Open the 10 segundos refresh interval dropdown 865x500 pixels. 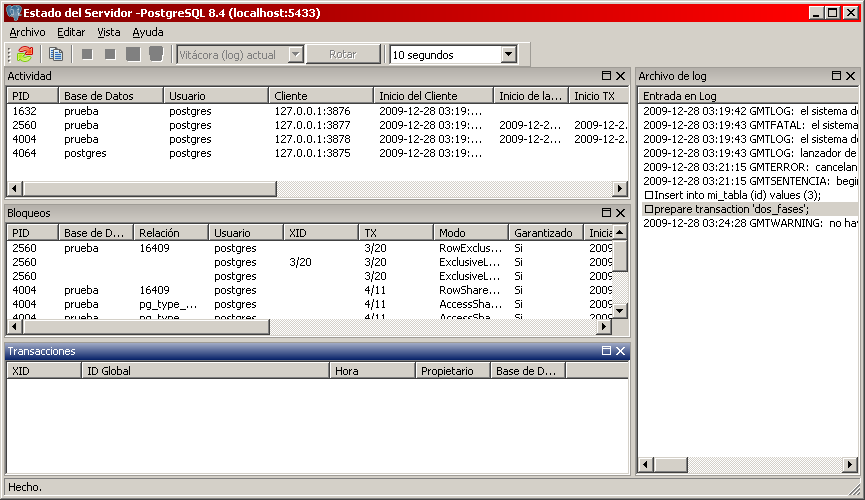(x=509, y=55)
